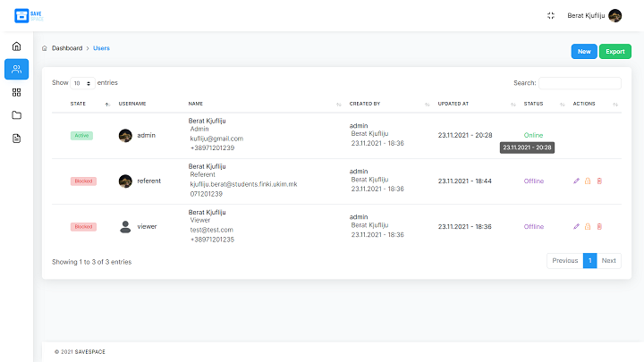Screen dimensions: 644x362
Task: Click the Search input field
Action: pyautogui.click(x=580, y=83)
